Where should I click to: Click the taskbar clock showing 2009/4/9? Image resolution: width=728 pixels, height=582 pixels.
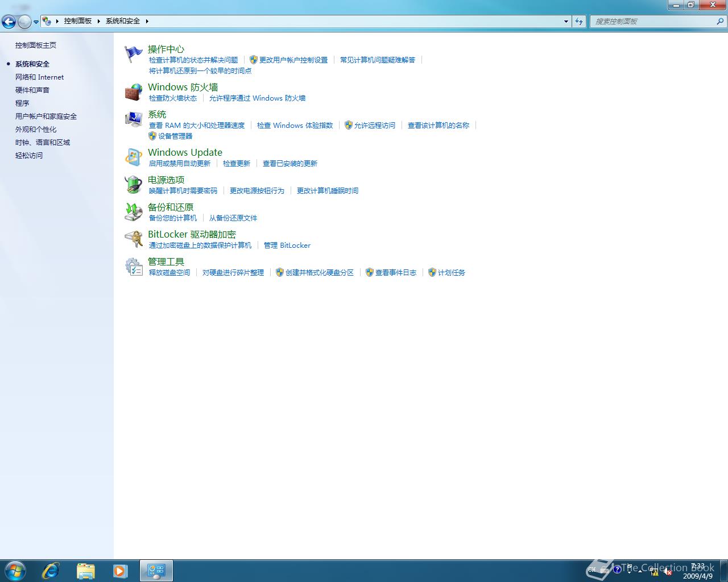(698, 571)
